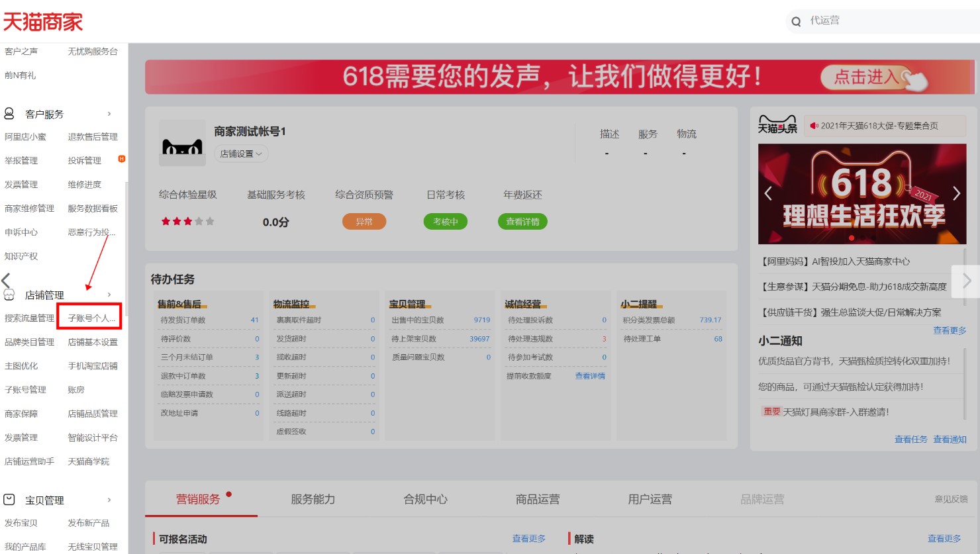Open 查看更多 for 解读
This screenshot has width=980, height=554.
click(944, 539)
